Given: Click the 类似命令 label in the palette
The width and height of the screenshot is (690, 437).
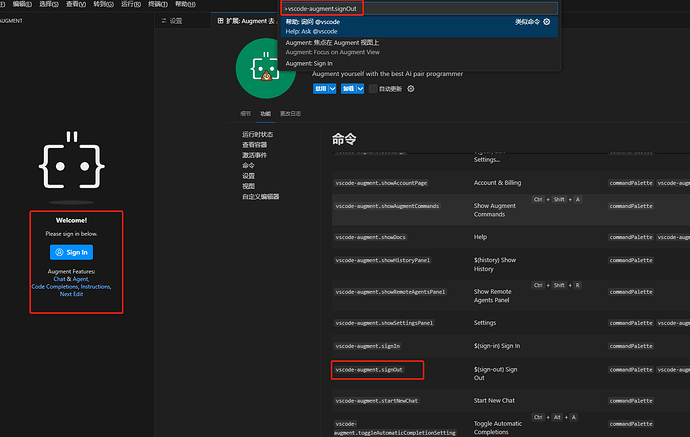Looking at the screenshot, I should pos(527,22).
